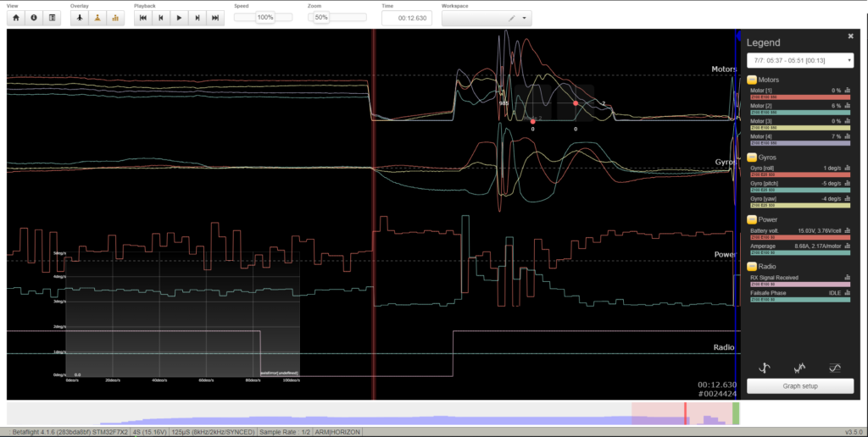Screen dimensions: 868x437
Task: Click the frame number #0024424
Action: 718,394
